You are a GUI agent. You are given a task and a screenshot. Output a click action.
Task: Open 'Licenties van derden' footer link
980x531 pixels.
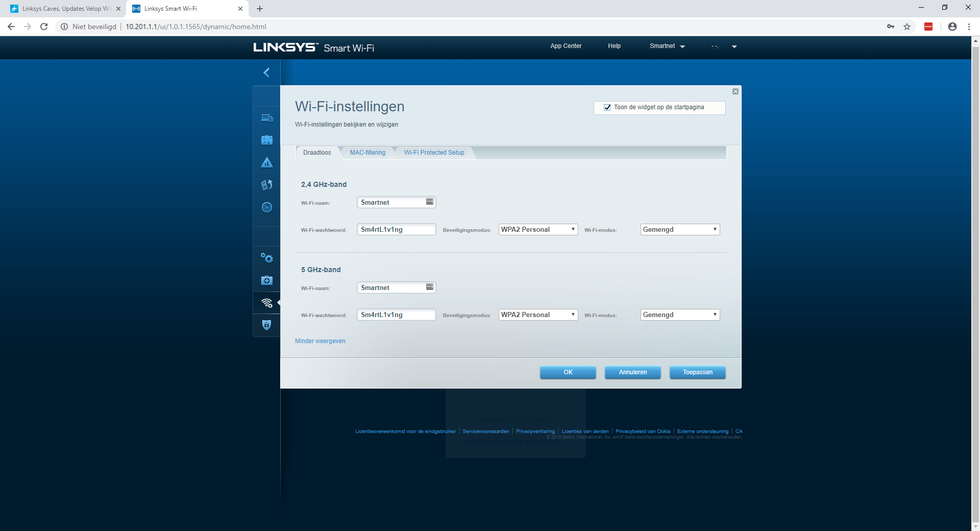pos(585,431)
